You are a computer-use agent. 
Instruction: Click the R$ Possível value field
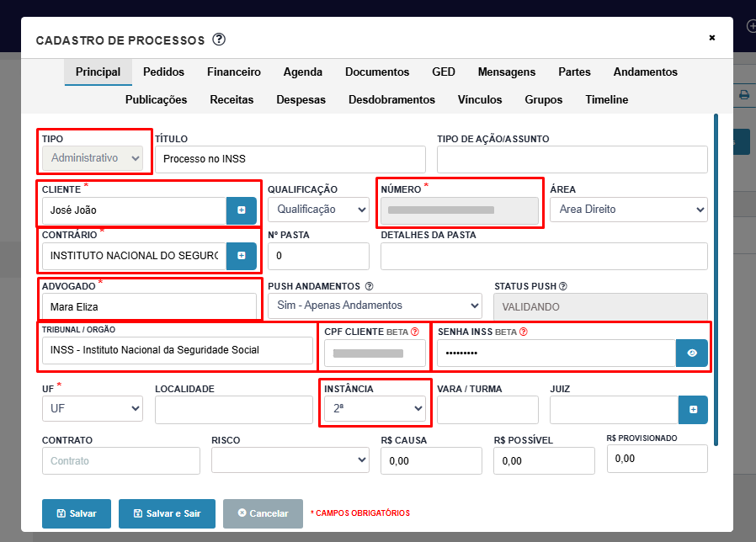tap(545, 461)
